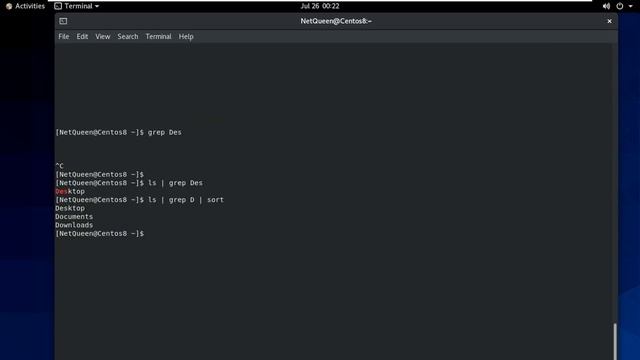Image resolution: width=640 pixels, height=360 pixels.
Task: Open the File menu
Action: click(64, 36)
